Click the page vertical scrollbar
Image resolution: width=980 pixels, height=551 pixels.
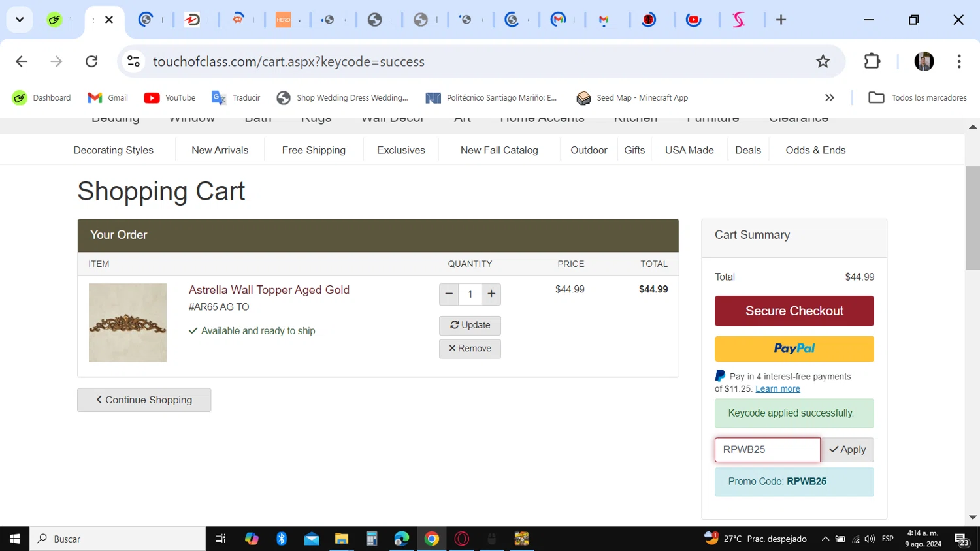coord(972,217)
